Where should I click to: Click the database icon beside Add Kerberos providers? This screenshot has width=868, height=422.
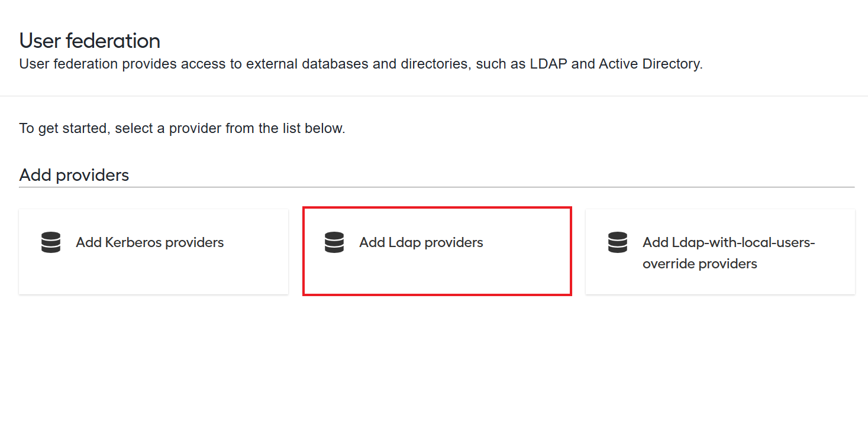51,242
